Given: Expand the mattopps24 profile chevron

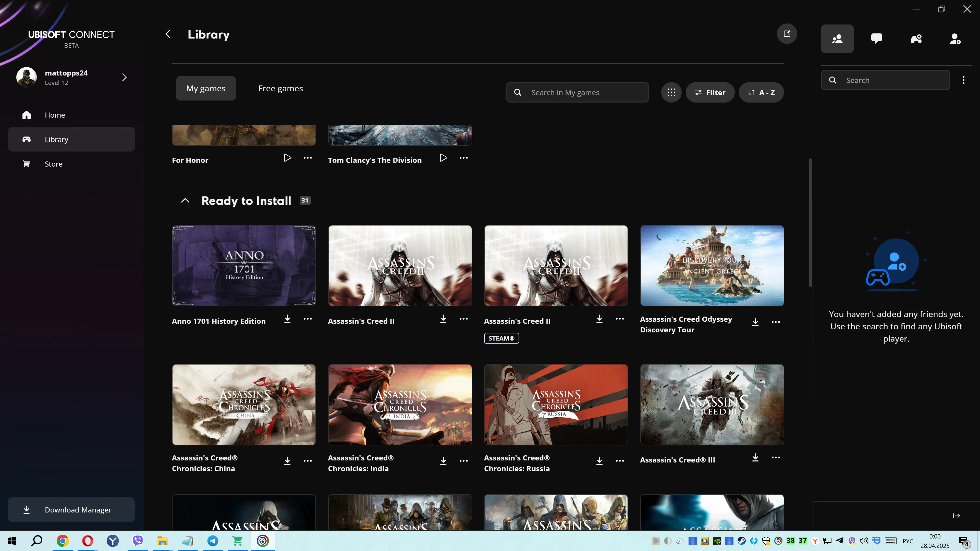Looking at the screenshot, I should coord(124,77).
